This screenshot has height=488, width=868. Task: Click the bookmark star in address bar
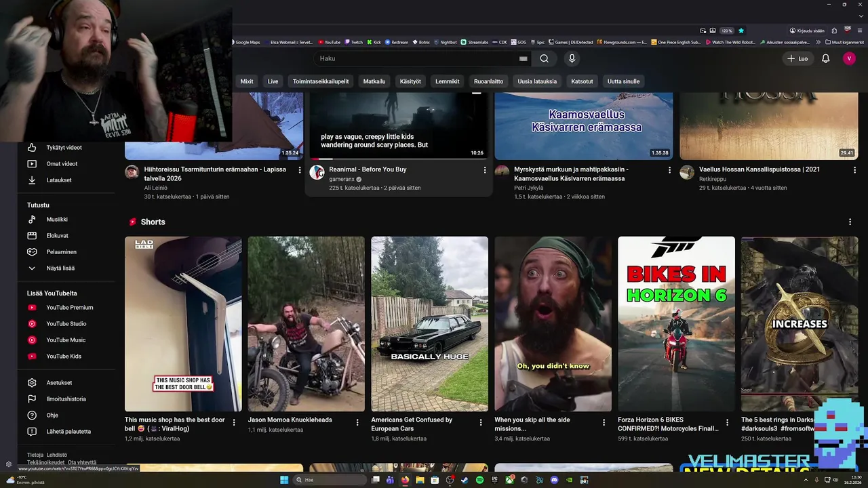tap(741, 30)
